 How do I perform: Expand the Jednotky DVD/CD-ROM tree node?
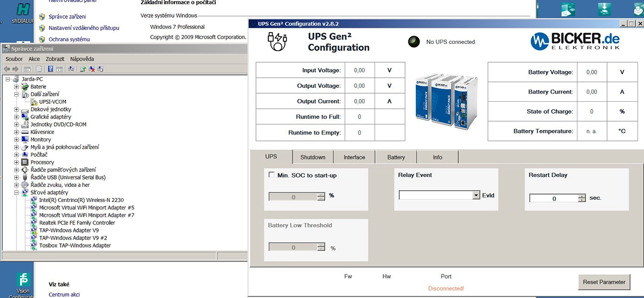point(17,124)
